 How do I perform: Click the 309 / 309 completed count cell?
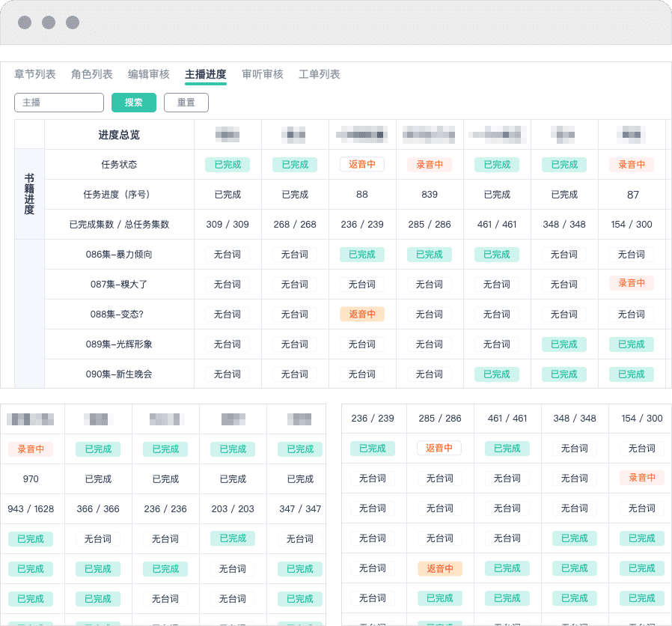[x=227, y=224]
